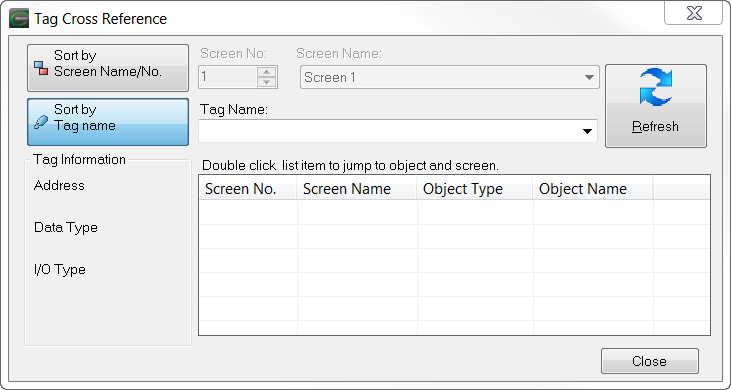Select the first empty row in the list
The image size is (731, 390).
(455, 212)
